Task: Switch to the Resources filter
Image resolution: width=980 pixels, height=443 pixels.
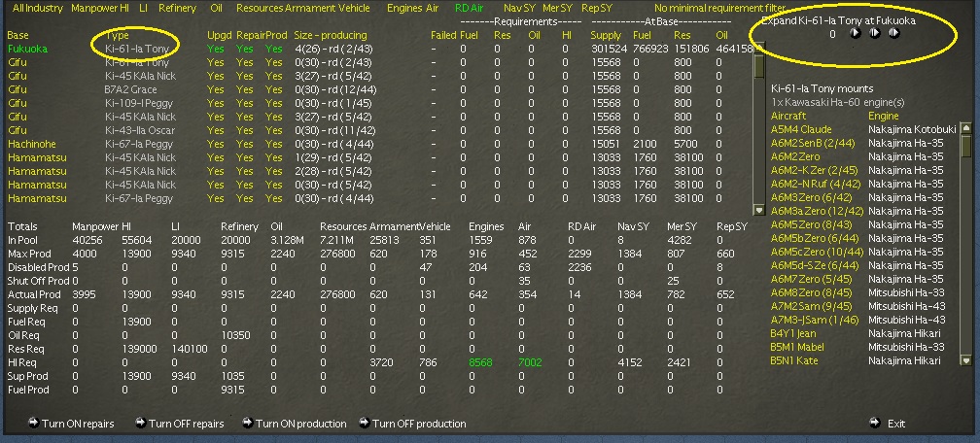Action: point(260,8)
